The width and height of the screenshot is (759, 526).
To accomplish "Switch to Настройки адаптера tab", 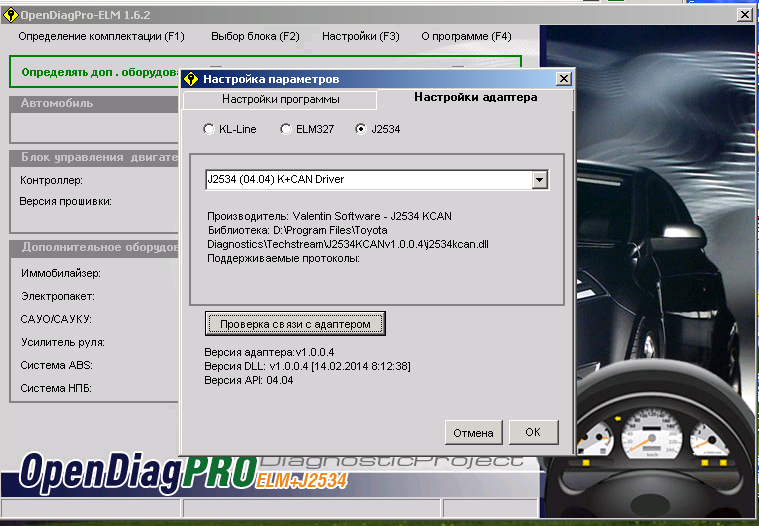I will pos(475,97).
